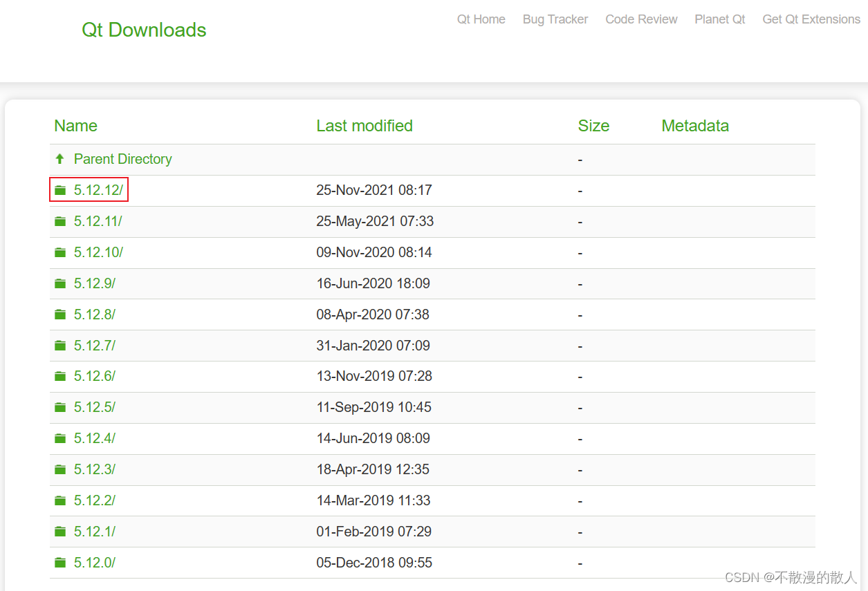Screen dimensions: 868x591
Task: Select the date 31-Jan-2020 07:09
Action: click(373, 346)
